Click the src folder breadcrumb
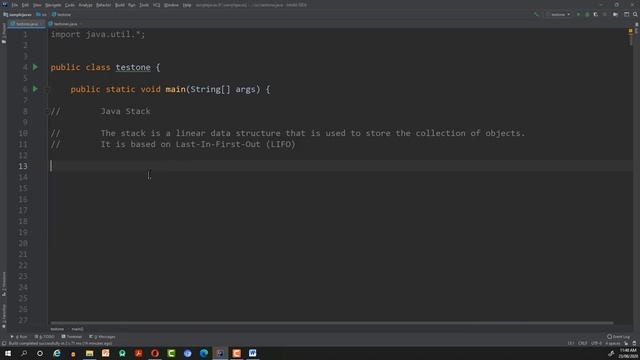The height and width of the screenshot is (360, 640). point(42,14)
